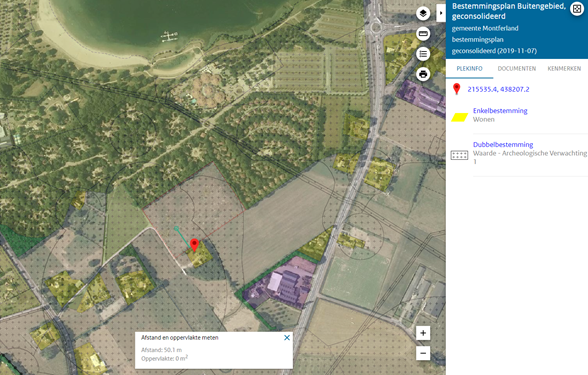
Task: Zoom out with the minus button
Action: click(x=423, y=353)
